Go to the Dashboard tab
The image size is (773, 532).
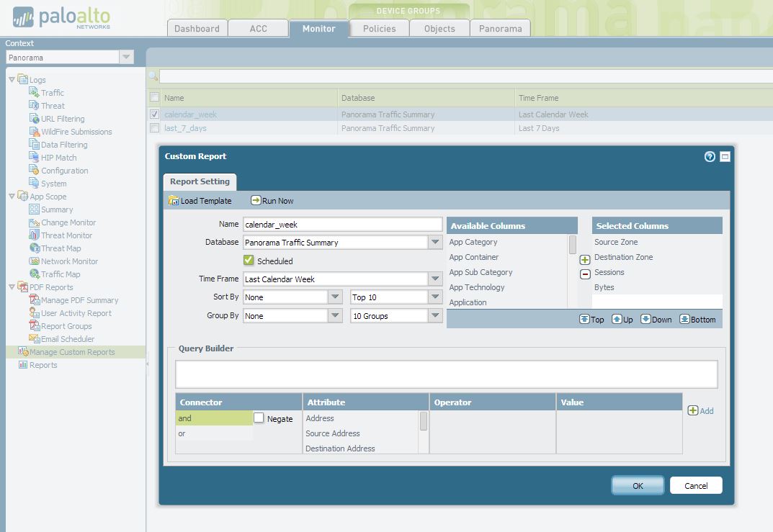pos(197,29)
